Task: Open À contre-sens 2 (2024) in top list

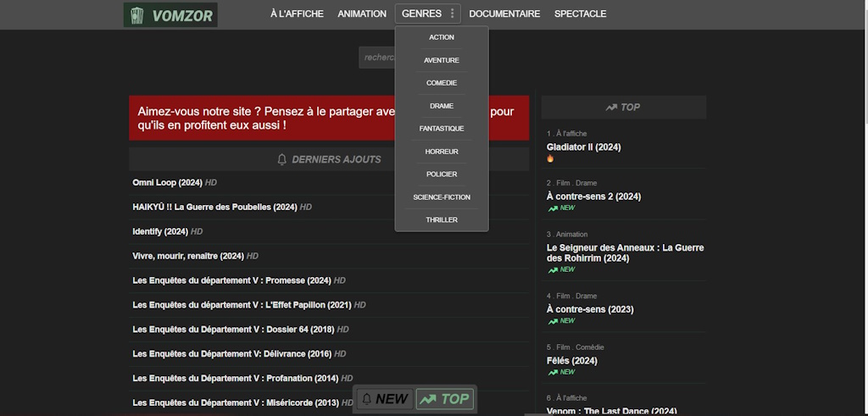Action: click(x=593, y=197)
